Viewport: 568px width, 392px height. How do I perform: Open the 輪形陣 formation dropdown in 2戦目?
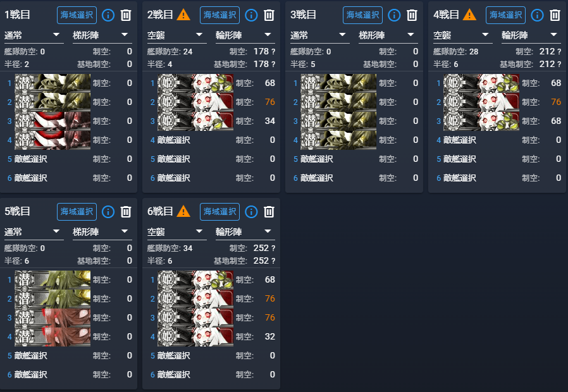[x=245, y=35]
